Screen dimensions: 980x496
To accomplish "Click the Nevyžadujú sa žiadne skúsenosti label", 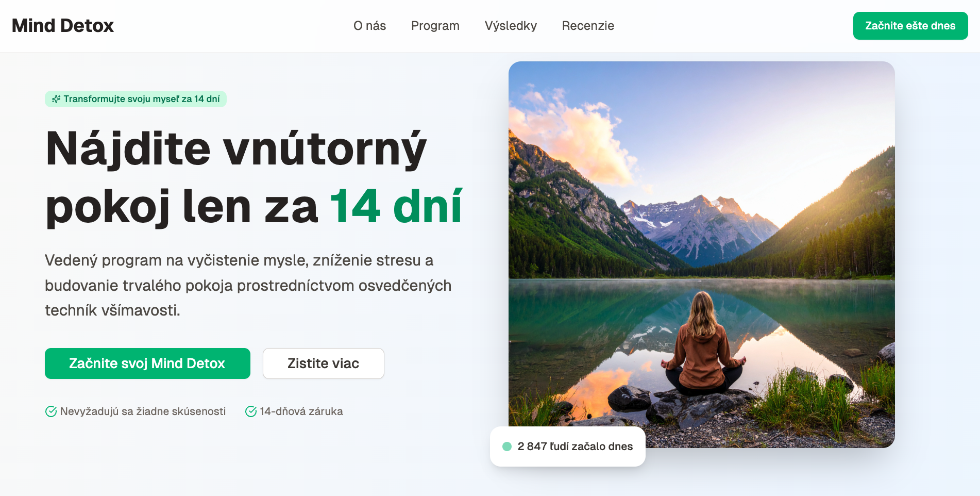I will [143, 411].
